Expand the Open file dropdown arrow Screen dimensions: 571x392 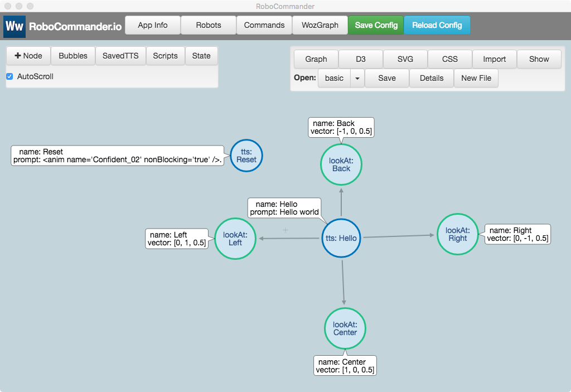(x=357, y=78)
